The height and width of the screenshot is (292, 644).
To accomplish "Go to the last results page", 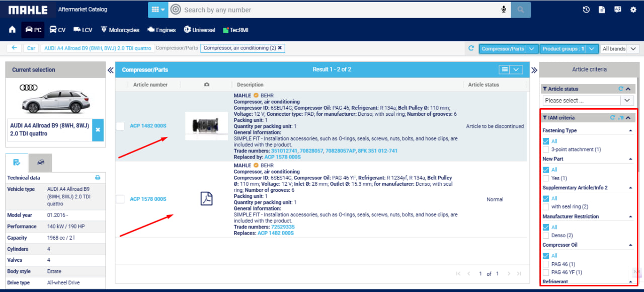I will pyautogui.click(x=519, y=274).
